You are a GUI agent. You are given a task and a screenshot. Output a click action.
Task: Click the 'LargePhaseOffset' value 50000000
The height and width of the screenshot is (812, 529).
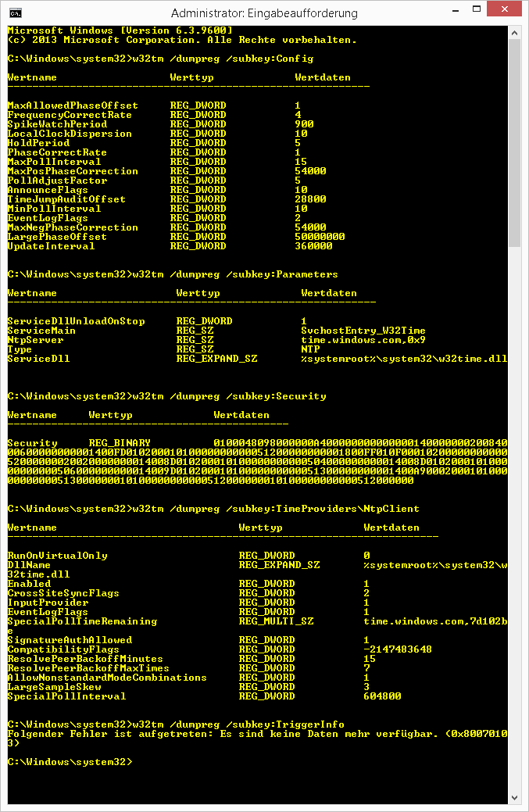tap(320, 237)
